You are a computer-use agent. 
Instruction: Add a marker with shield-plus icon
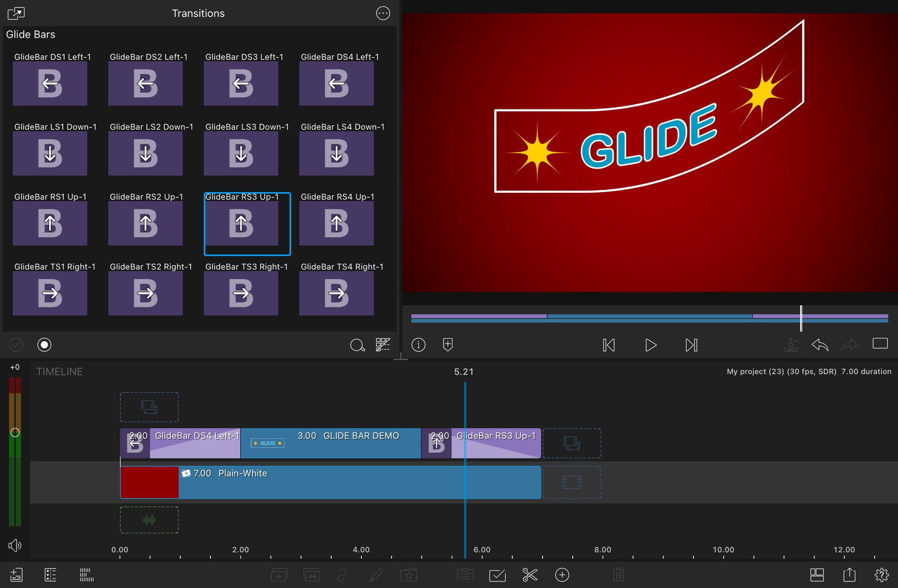[x=447, y=344]
